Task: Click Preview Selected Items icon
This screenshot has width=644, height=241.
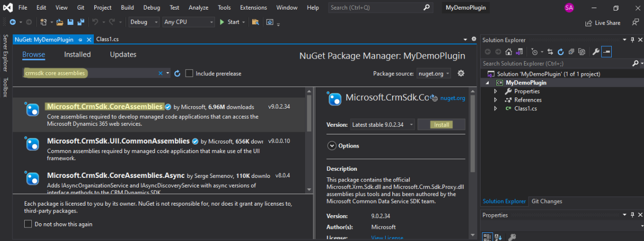Action: (606, 52)
